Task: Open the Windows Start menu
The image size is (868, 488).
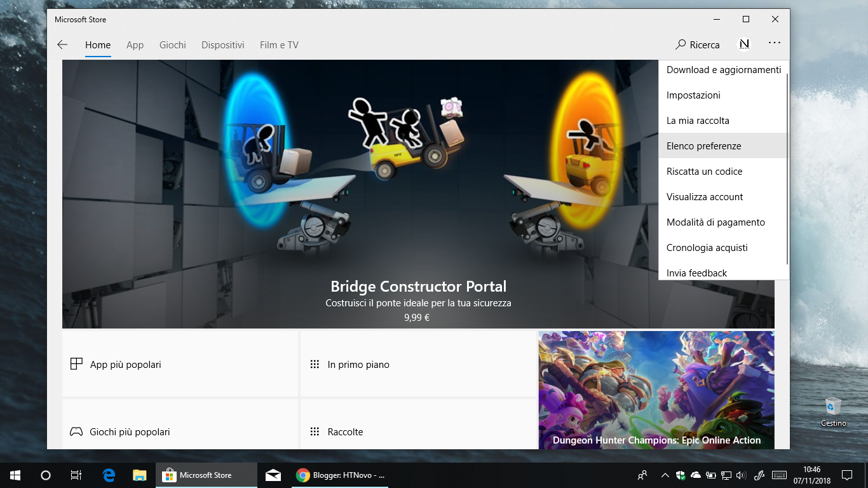Action: click(x=15, y=475)
